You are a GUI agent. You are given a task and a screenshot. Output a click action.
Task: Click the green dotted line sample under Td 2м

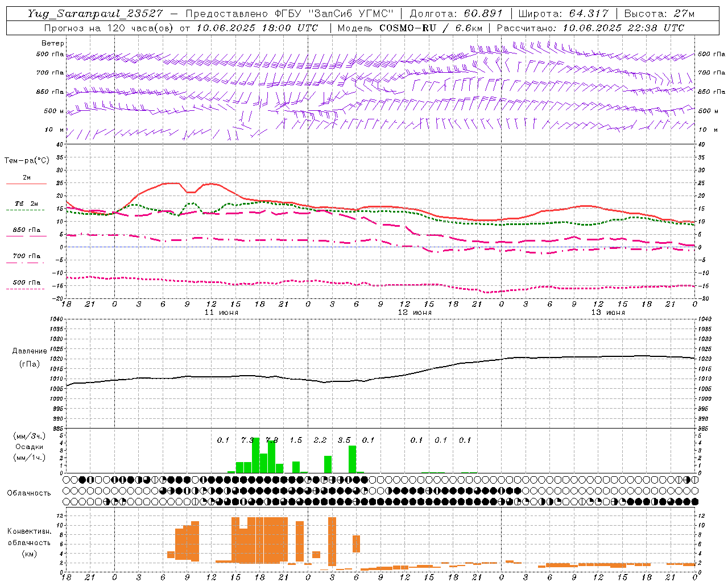(x=25, y=210)
